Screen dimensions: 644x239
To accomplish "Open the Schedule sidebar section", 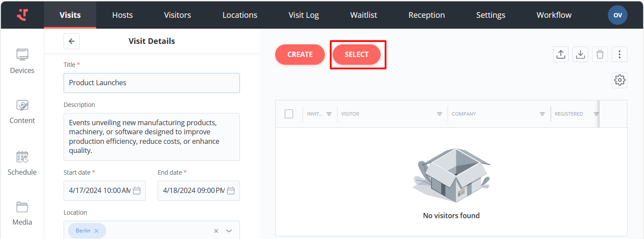I will pos(22,163).
